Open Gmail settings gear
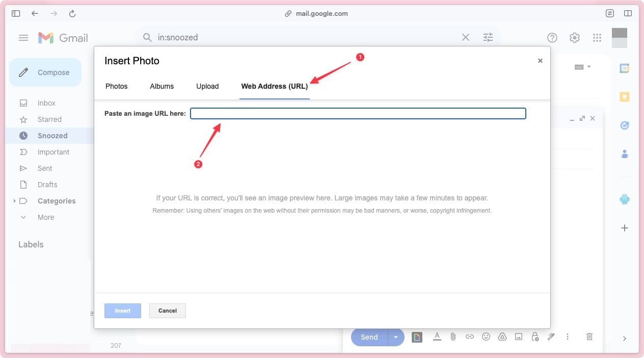 (x=574, y=37)
